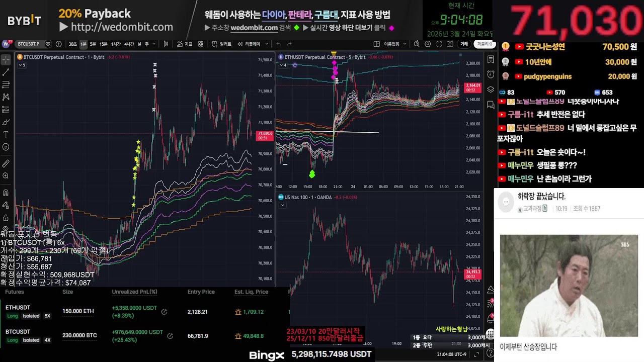Switch to the 1시간 timeframe

pyautogui.click(x=116, y=44)
